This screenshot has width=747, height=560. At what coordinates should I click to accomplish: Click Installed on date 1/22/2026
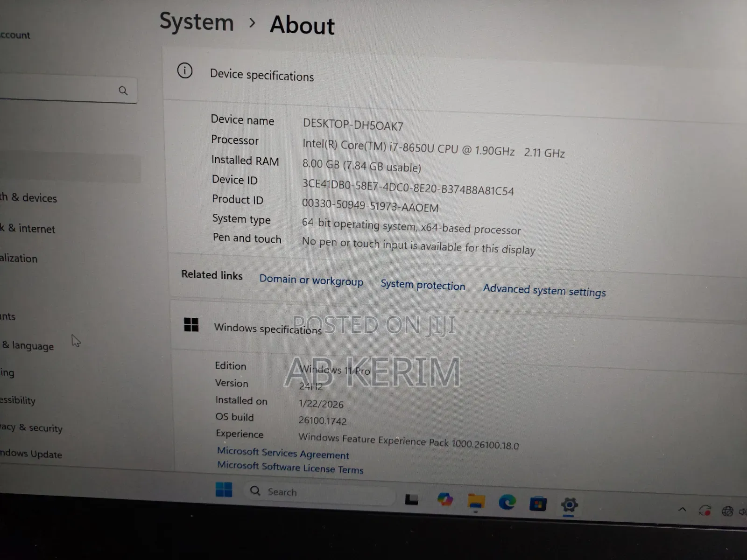321,404
